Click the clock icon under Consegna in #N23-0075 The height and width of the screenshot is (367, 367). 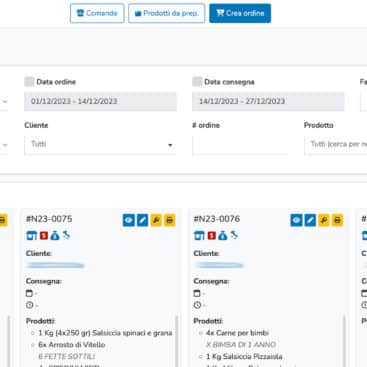[x=29, y=305]
